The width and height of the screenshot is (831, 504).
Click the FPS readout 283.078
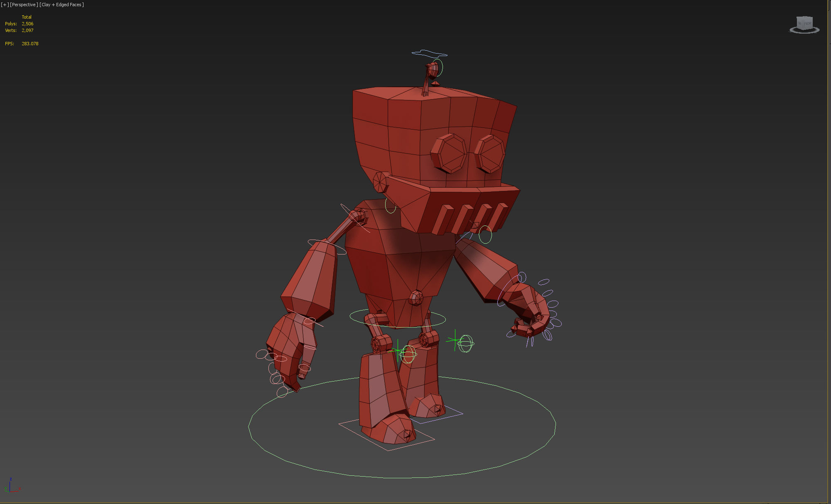coord(30,44)
